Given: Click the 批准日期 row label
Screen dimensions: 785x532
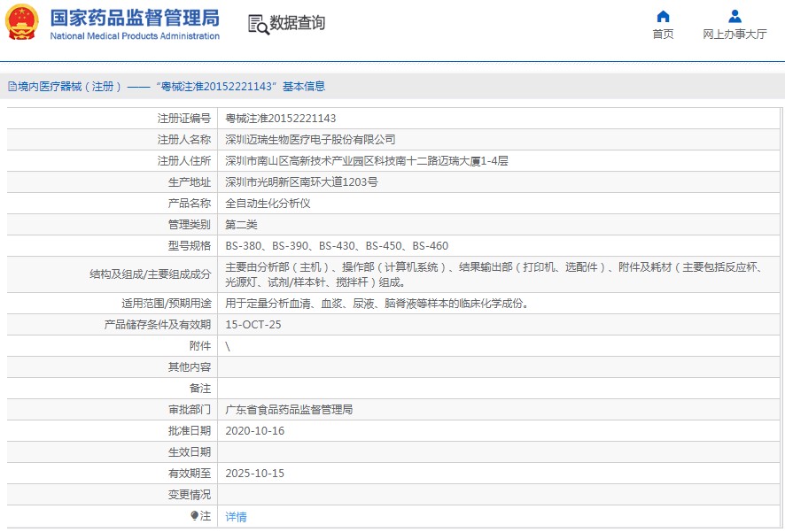Looking at the screenshot, I should [x=190, y=431].
